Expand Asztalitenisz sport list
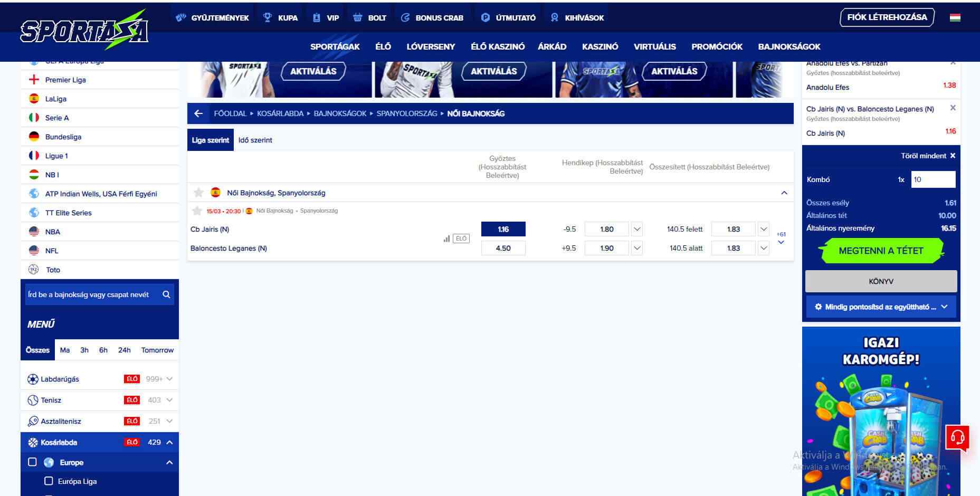This screenshot has width=980, height=496. (x=169, y=421)
